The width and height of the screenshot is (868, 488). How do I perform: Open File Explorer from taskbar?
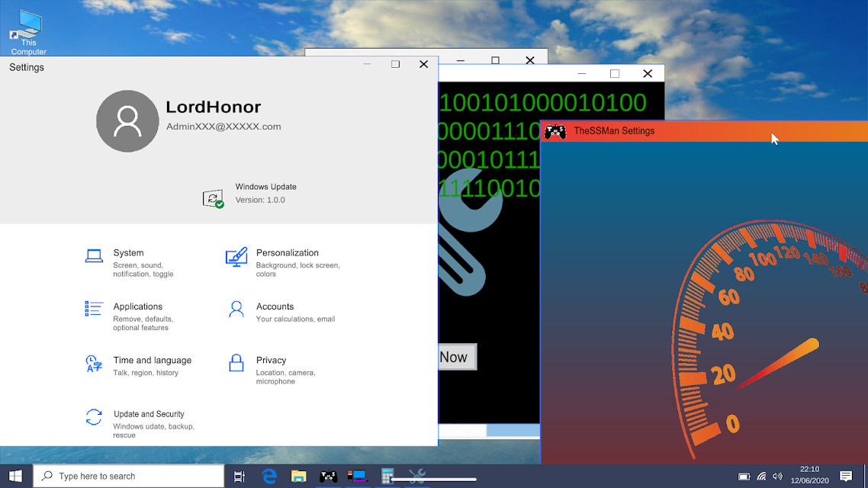298,477
